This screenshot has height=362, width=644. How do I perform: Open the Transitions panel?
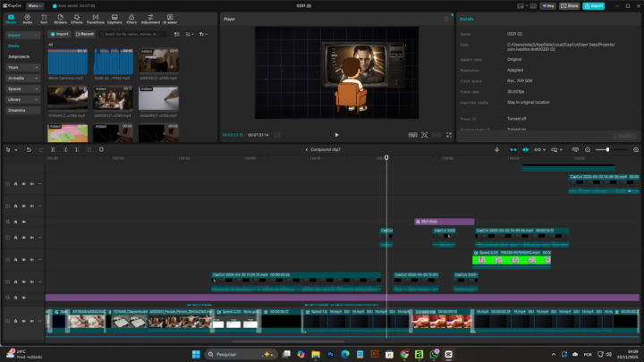96,20
